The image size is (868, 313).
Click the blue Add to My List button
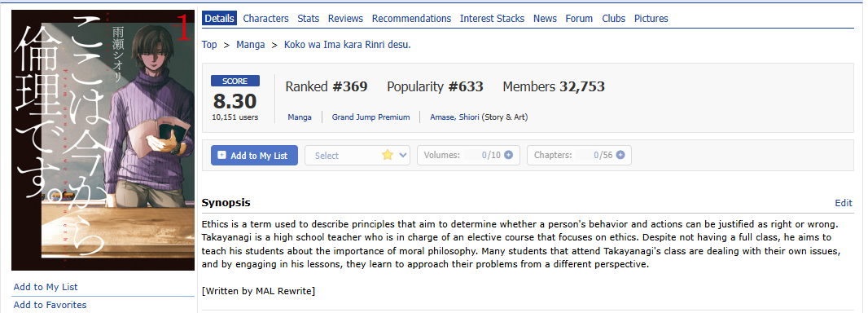[x=255, y=156]
